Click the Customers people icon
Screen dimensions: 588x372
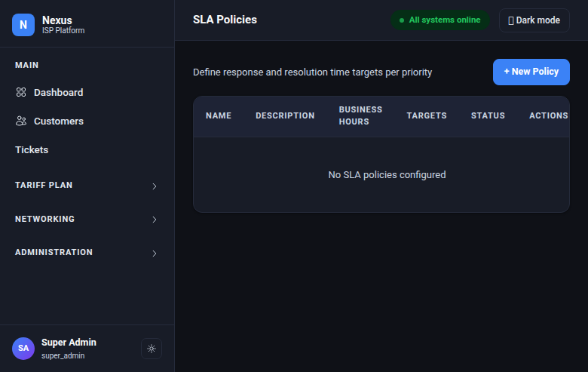coord(21,121)
